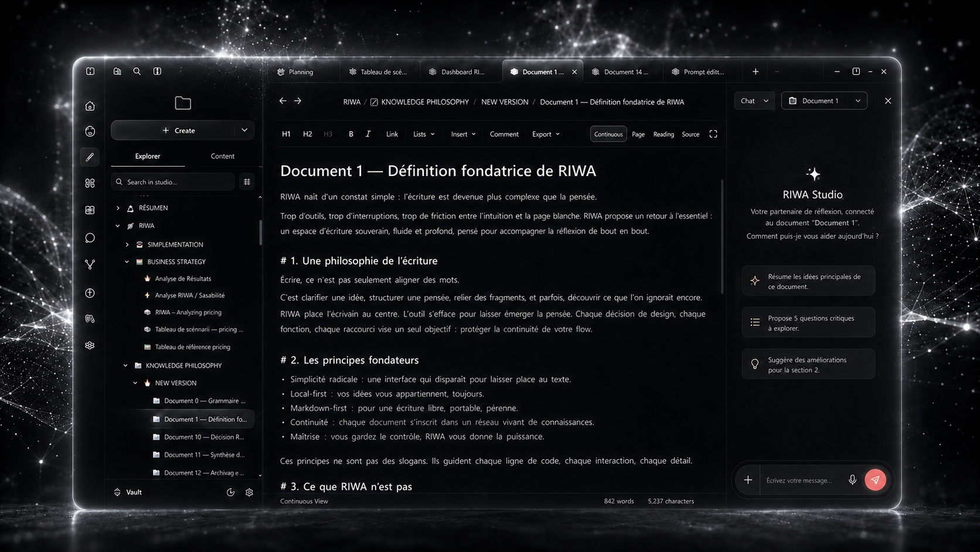Switch to Source view mode
The width and height of the screenshot is (980, 552).
690,134
